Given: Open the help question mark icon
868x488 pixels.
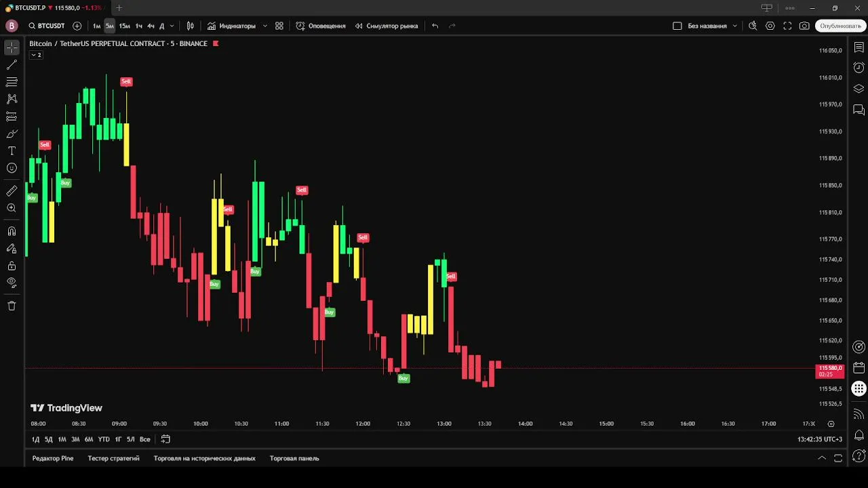Looking at the screenshot, I should point(859,456).
